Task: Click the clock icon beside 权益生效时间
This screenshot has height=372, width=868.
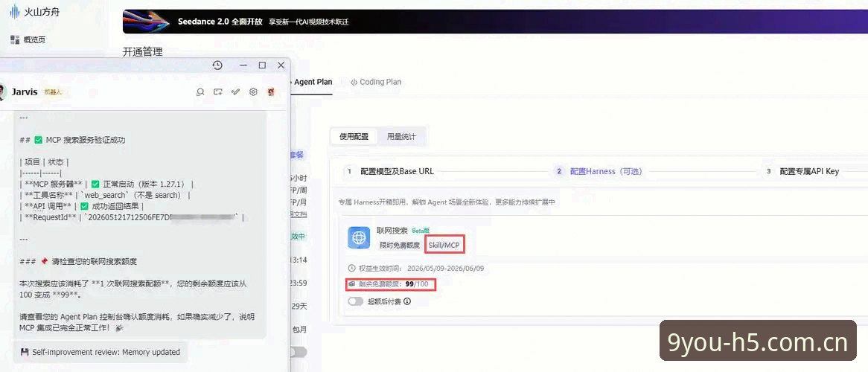Action: click(351, 268)
